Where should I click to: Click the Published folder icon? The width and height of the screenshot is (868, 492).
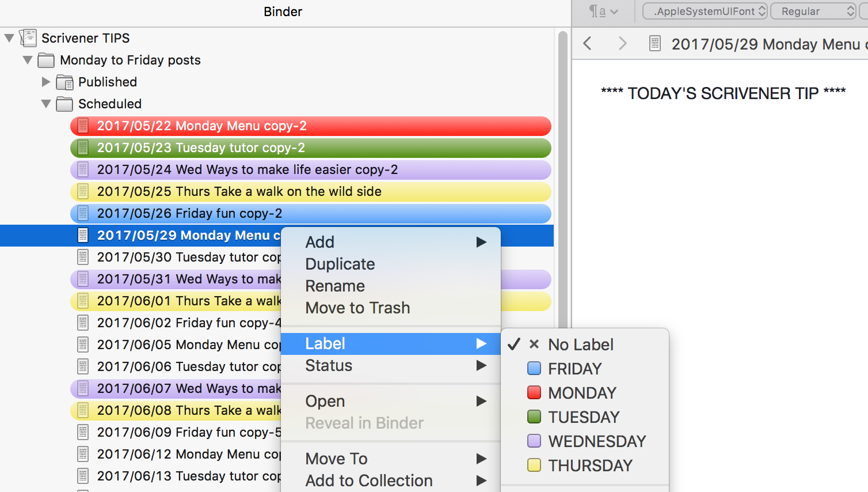(64, 82)
